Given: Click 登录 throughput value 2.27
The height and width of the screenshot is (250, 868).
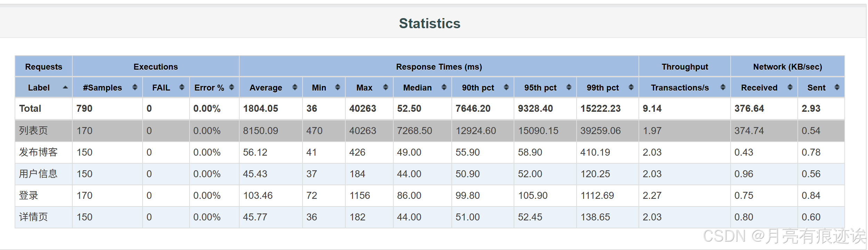Looking at the screenshot, I should 652,195.
